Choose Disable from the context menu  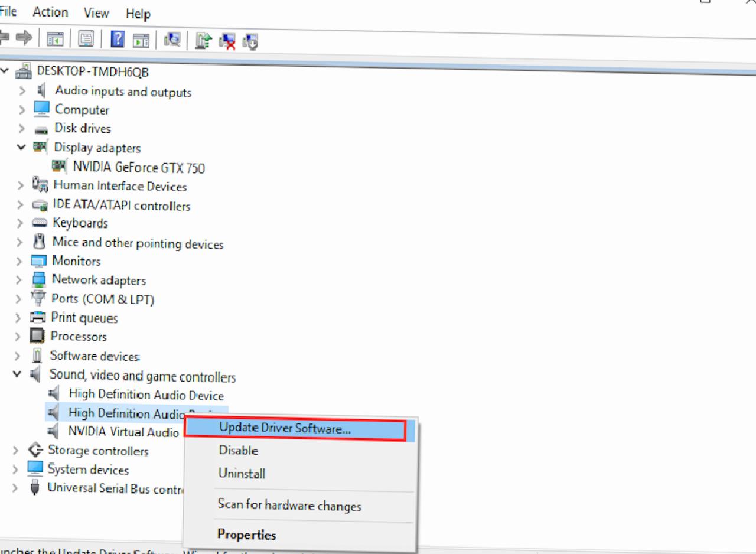[x=239, y=450]
